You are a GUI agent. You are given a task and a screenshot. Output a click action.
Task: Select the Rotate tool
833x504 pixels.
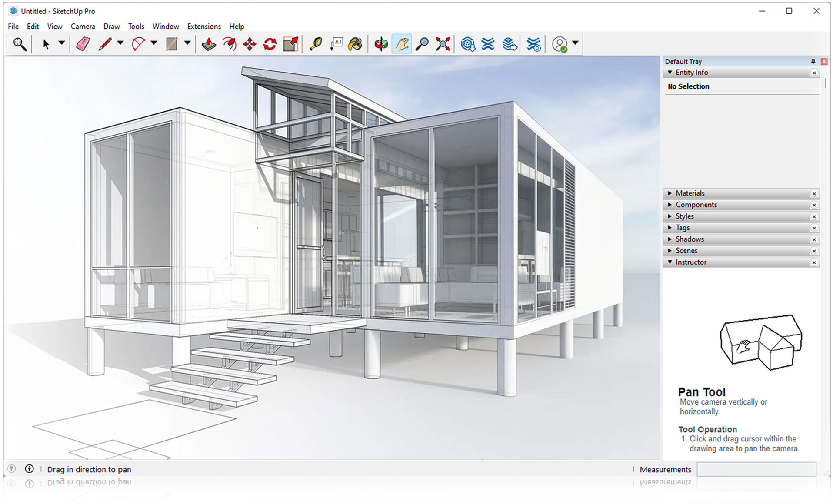point(269,43)
